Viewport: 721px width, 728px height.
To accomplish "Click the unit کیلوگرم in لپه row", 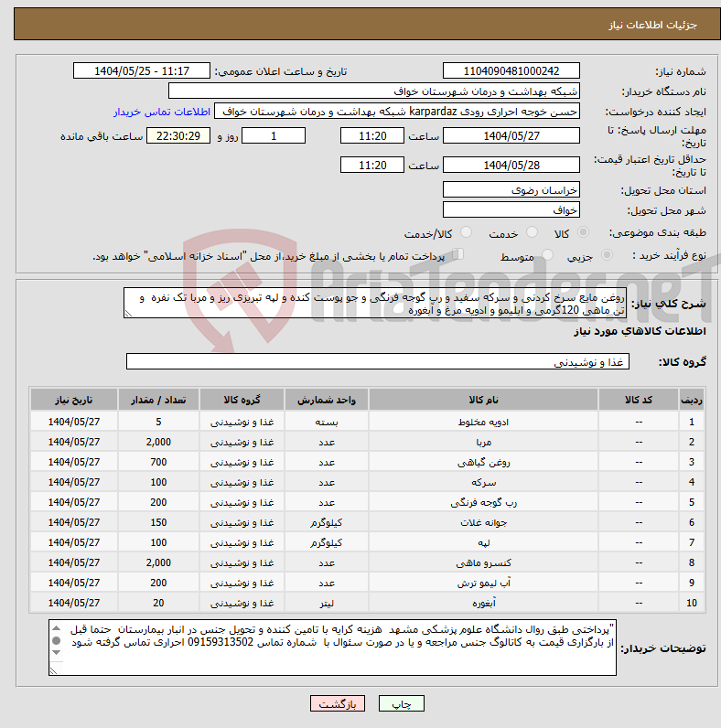I will tap(327, 542).
